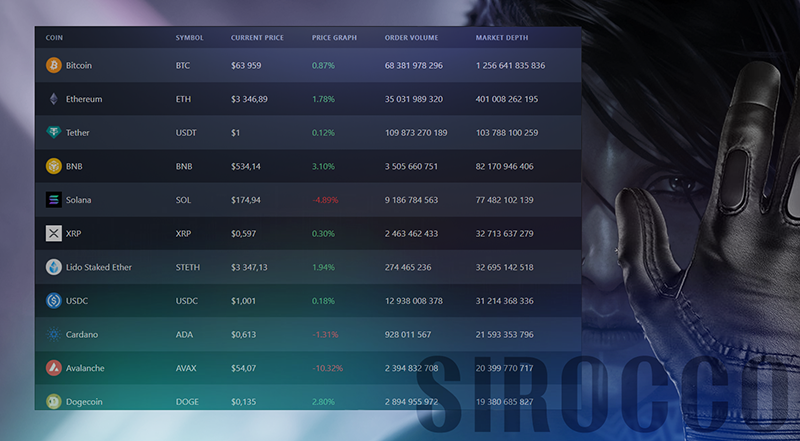Select the AVAX symbol cell
The height and width of the screenshot is (441, 800).
click(x=186, y=368)
